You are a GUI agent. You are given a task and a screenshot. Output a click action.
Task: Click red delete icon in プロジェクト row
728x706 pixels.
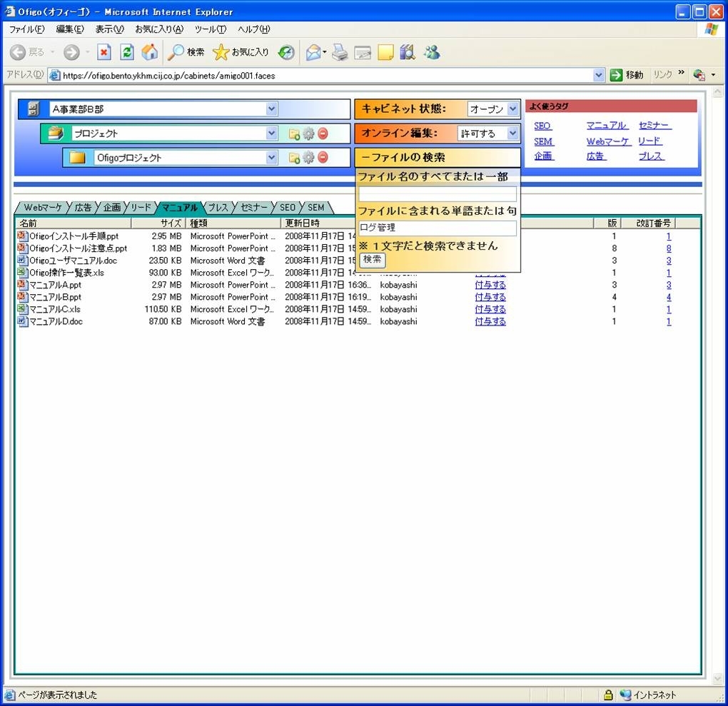click(323, 133)
